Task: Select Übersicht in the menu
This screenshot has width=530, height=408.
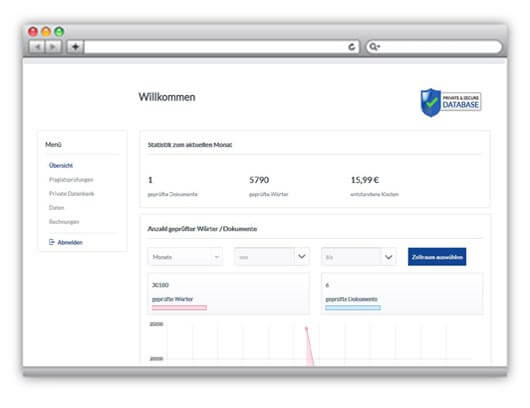Action: (x=61, y=165)
